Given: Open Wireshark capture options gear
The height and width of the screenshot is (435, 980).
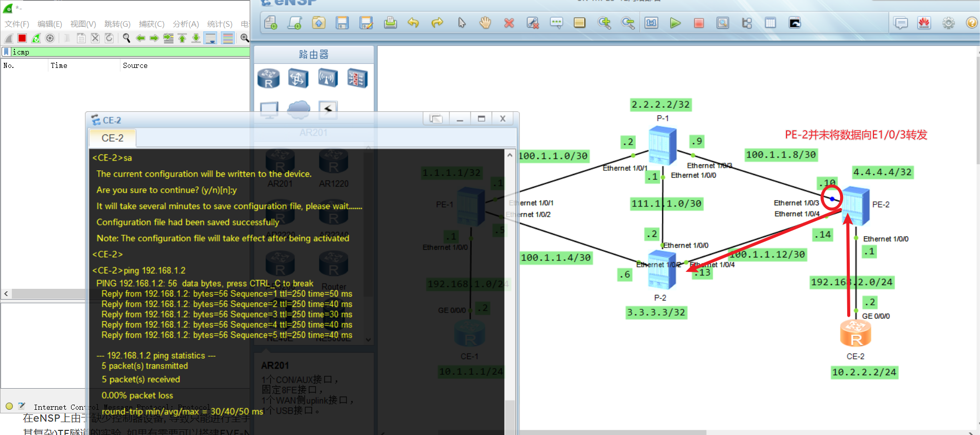Looking at the screenshot, I should point(50,38).
